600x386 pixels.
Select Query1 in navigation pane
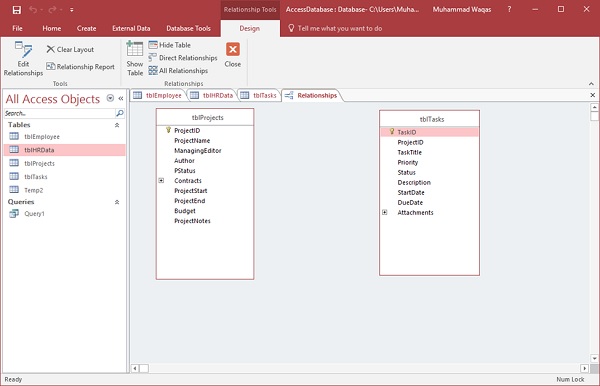pos(64,213)
